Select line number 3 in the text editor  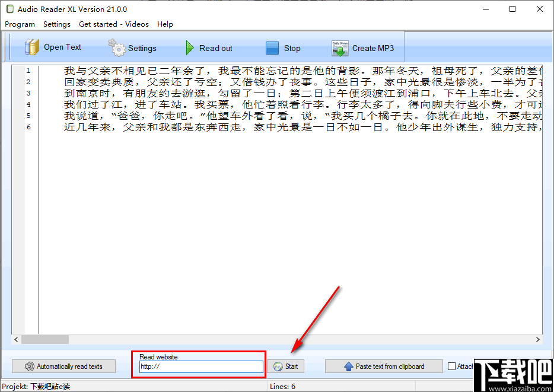tap(28, 93)
